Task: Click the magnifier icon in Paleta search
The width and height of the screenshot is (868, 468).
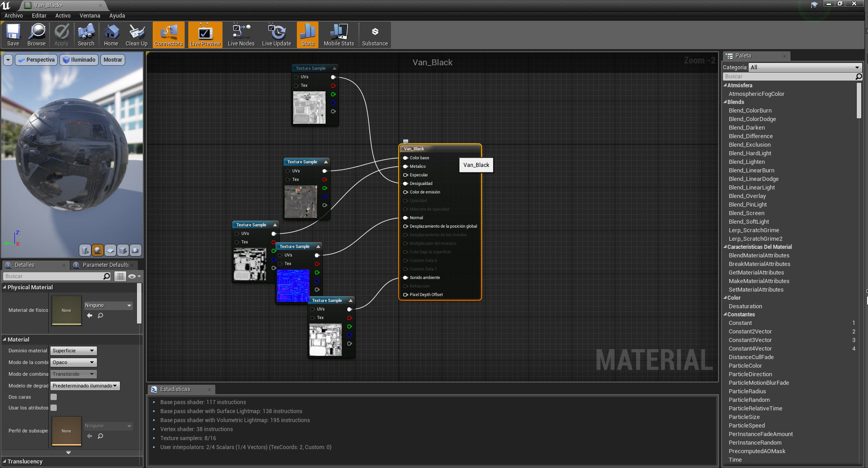Action: [859, 76]
